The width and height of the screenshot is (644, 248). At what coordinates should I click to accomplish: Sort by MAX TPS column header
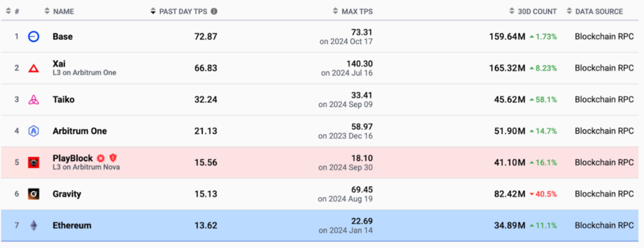coord(353,11)
